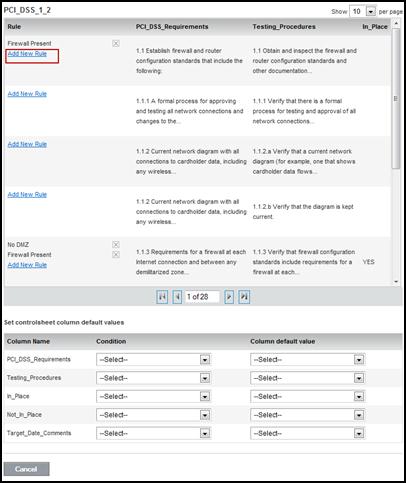The height and width of the screenshot is (483, 406).
Task: Open the per page count dropdown
Action: pyautogui.click(x=371, y=11)
